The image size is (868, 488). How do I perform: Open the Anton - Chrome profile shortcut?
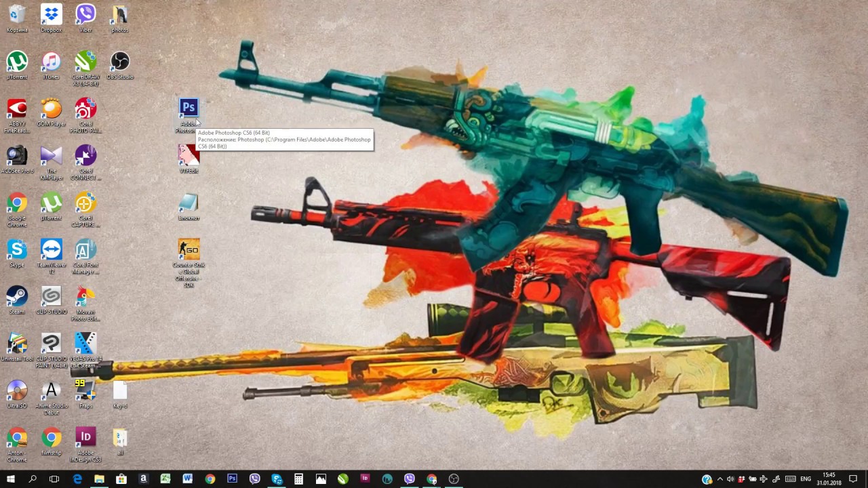[x=17, y=444]
